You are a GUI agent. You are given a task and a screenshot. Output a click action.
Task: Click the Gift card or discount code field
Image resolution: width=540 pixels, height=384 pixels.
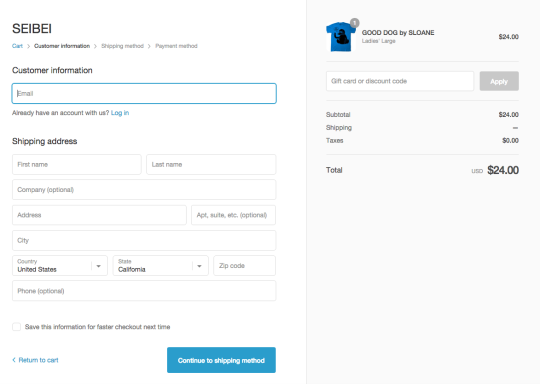[400, 81]
